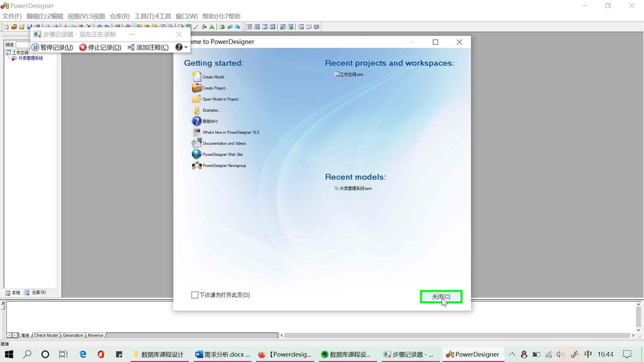Screen dimensions: 644x362
Task: Maximize the Welcome to PowerDesigner dialog
Action: pyautogui.click(x=436, y=42)
